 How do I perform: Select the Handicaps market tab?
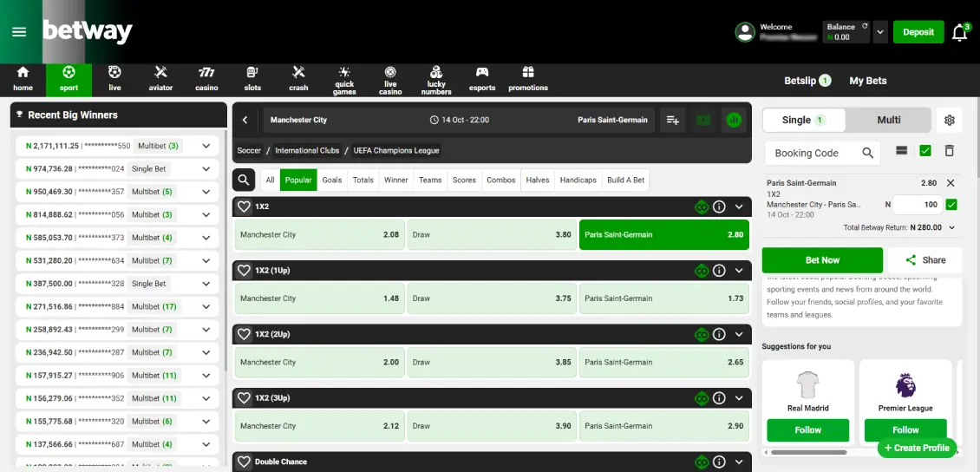tap(578, 180)
